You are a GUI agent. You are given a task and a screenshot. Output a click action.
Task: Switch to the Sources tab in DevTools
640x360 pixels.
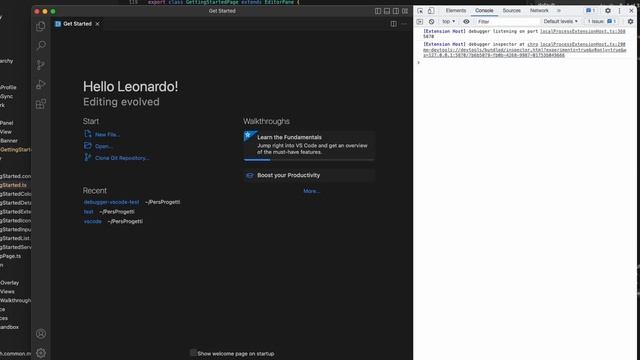click(511, 11)
